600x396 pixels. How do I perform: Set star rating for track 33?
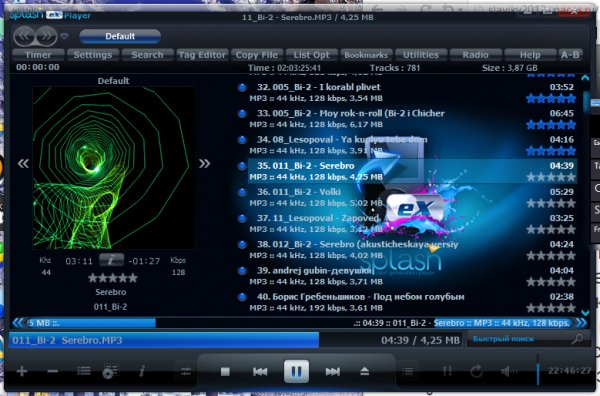coord(551,125)
